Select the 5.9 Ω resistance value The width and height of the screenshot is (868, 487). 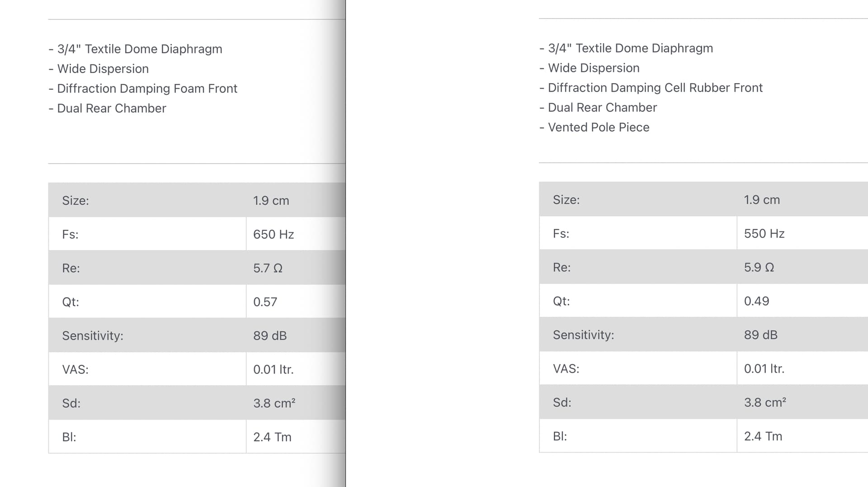(x=759, y=267)
